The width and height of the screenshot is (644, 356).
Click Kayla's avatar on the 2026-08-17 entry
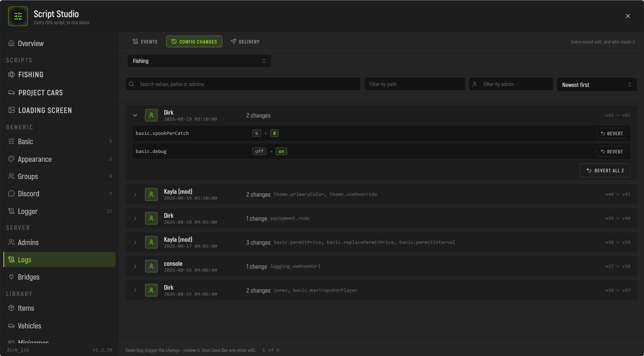coord(151,242)
